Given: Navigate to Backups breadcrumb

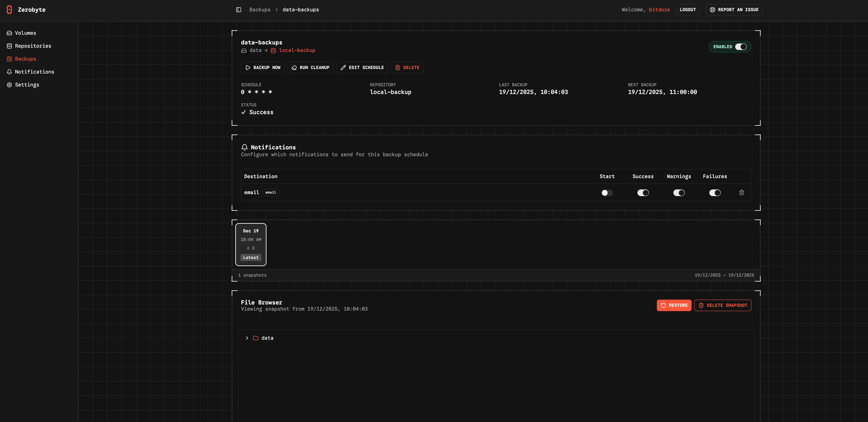Looking at the screenshot, I should (x=260, y=10).
